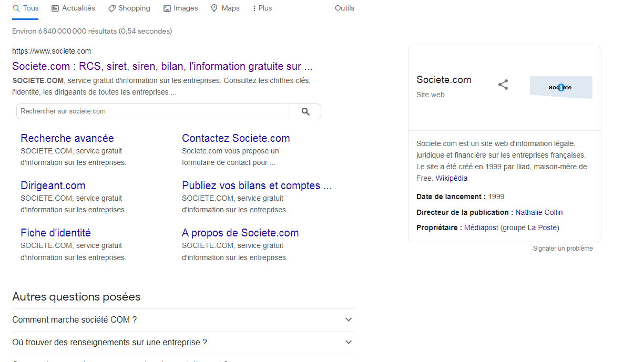The image size is (644, 362).
Task: Open the Fiche d'identité sitelink
Action: click(56, 233)
